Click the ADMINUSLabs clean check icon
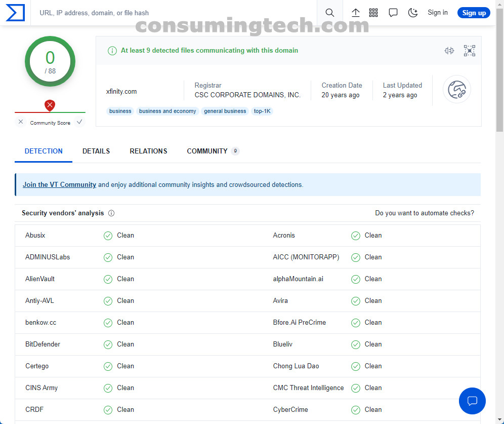 coord(108,258)
